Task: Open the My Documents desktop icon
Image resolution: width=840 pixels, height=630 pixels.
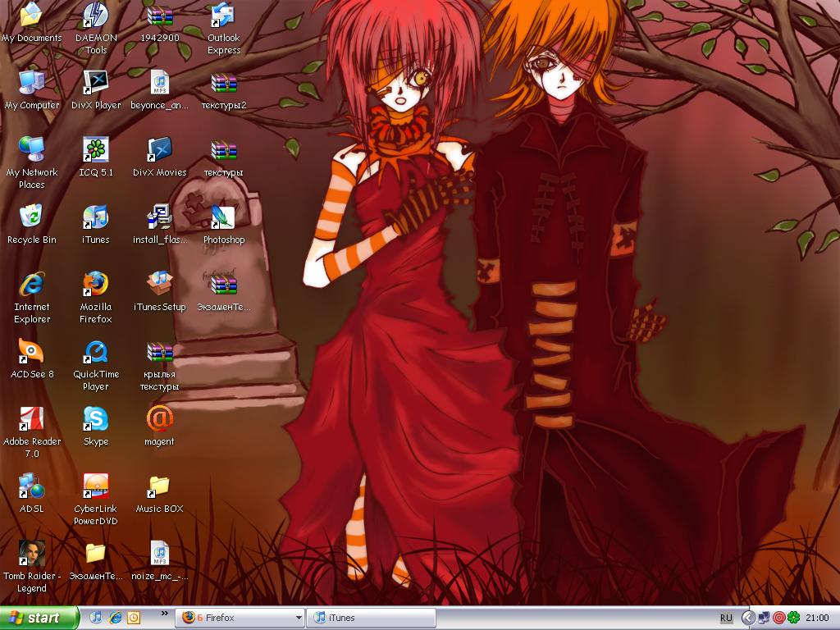Action: (x=32, y=23)
